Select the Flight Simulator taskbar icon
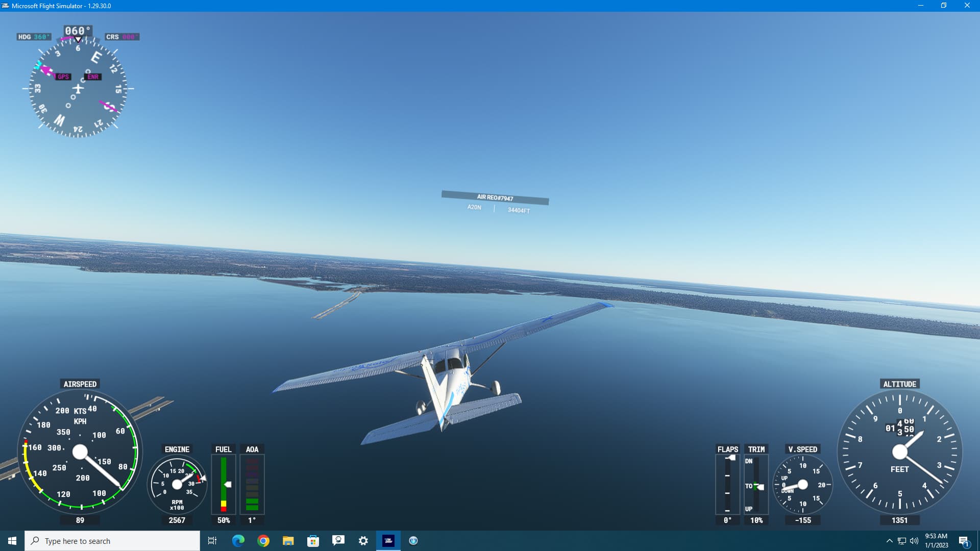 click(388, 541)
